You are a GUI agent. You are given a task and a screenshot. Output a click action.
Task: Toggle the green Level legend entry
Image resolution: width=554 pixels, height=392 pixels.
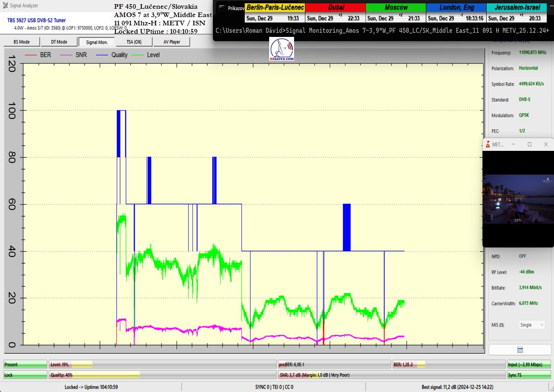click(147, 55)
